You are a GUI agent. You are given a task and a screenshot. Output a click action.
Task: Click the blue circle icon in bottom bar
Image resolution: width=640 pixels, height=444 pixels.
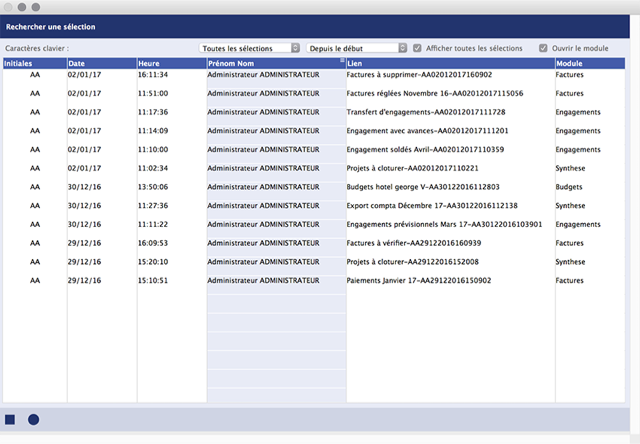[33, 420]
